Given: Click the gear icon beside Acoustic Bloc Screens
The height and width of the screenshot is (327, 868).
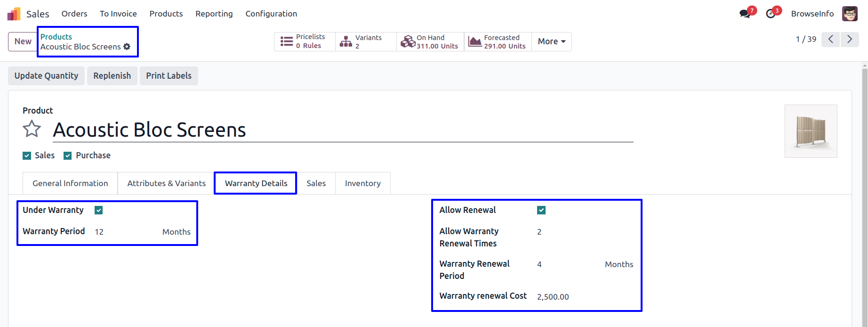Looking at the screenshot, I should tap(127, 47).
